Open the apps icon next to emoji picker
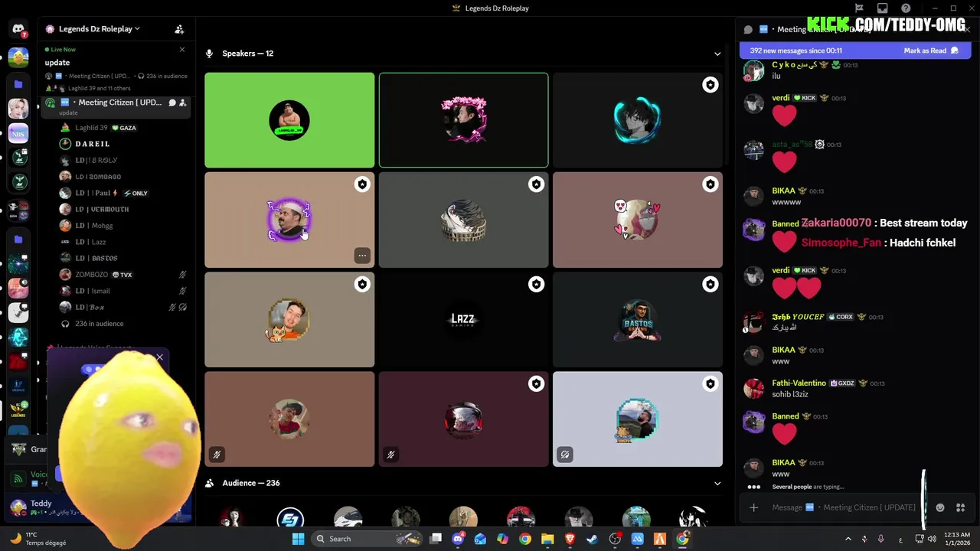 pos(961,507)
